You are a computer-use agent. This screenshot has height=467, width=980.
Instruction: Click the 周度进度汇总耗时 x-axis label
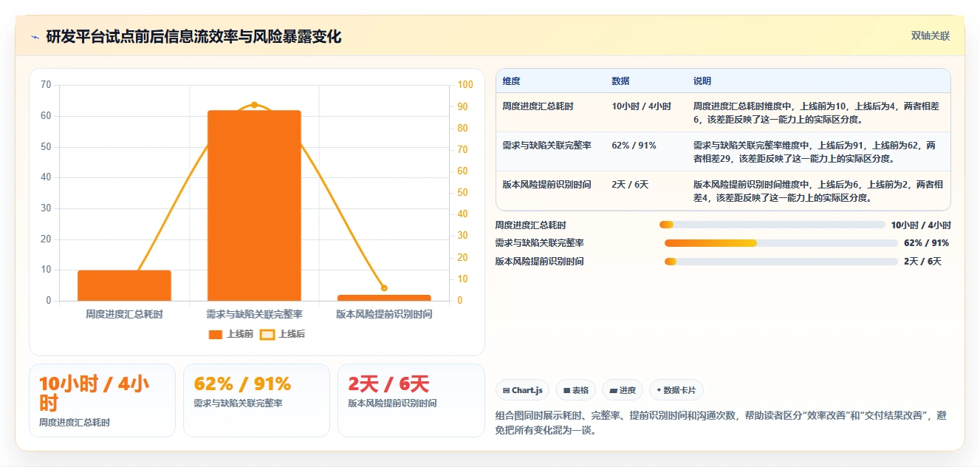pyautogui.click(x=124, y=314)
